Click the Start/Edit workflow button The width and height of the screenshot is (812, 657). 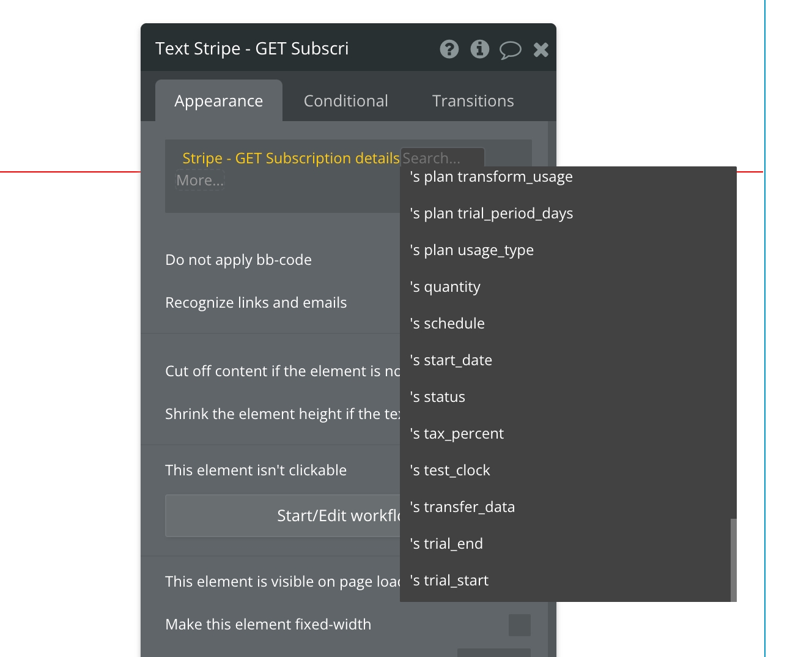pos(282,516)
